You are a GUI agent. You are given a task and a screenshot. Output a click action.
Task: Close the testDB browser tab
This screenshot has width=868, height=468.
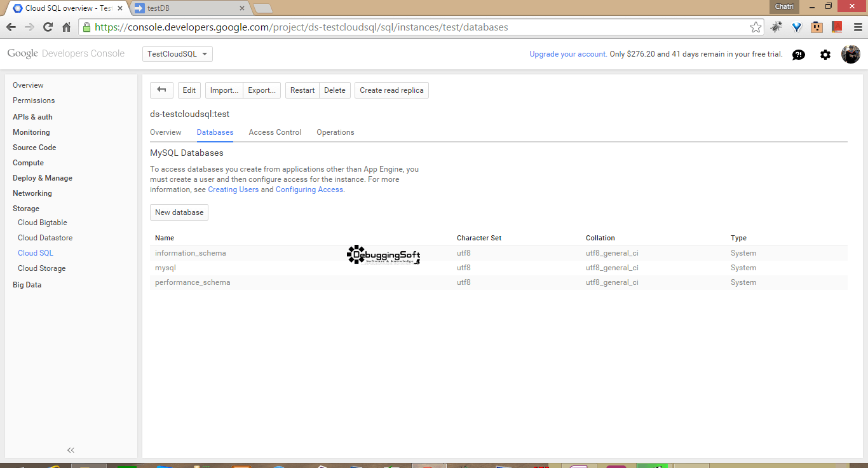point(241,8)
